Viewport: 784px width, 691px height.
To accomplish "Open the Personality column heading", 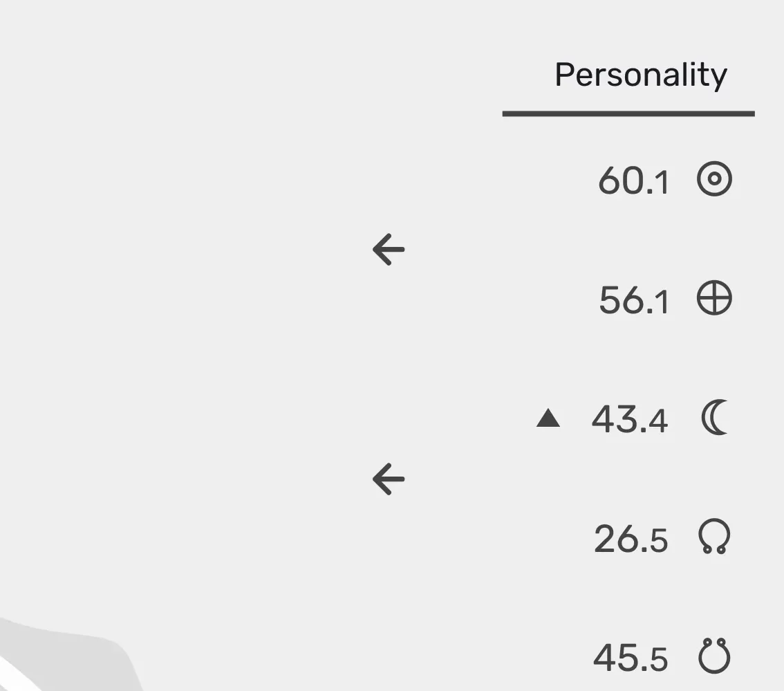I will (641, 75).
